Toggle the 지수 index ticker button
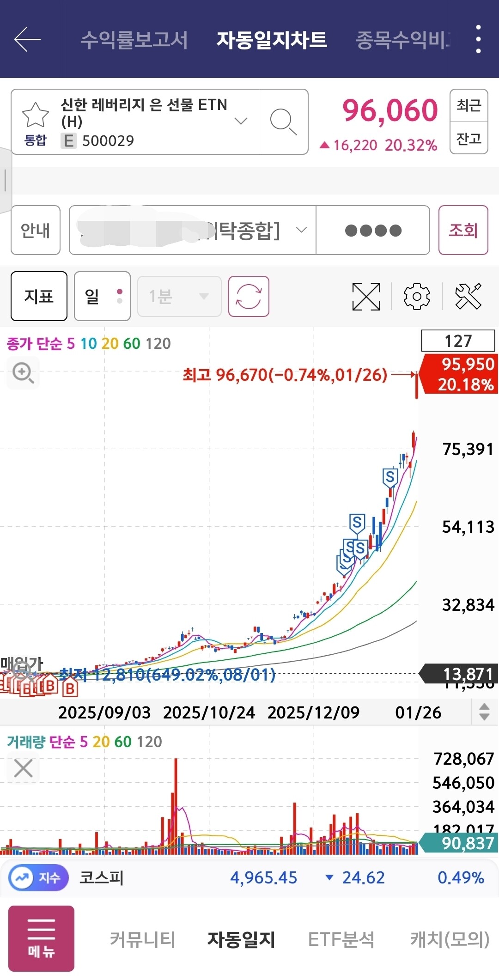The width and height of the screenshot is (499, 980). (x=38, y=877)
